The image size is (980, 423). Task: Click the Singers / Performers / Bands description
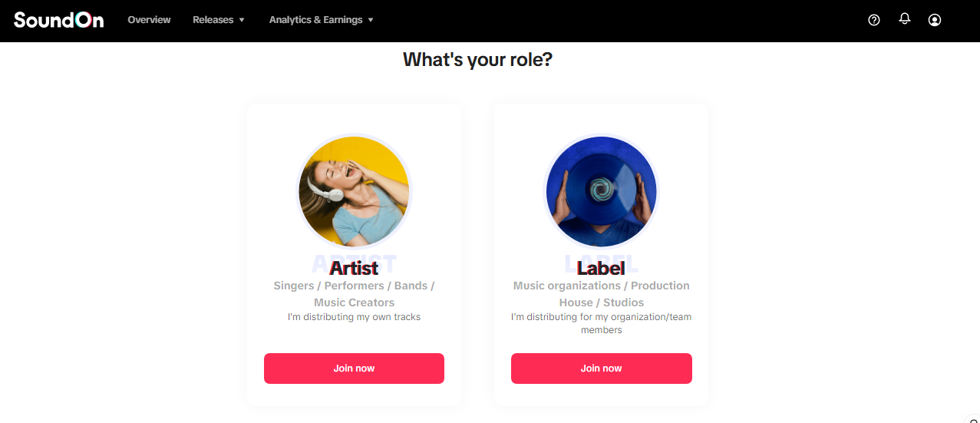pos(354,294)
